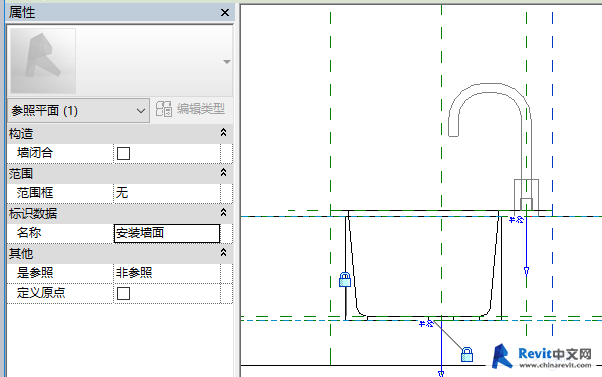Click the 半径 label near the faucet base
Screen dimensions: 602x377
[516, 220]
